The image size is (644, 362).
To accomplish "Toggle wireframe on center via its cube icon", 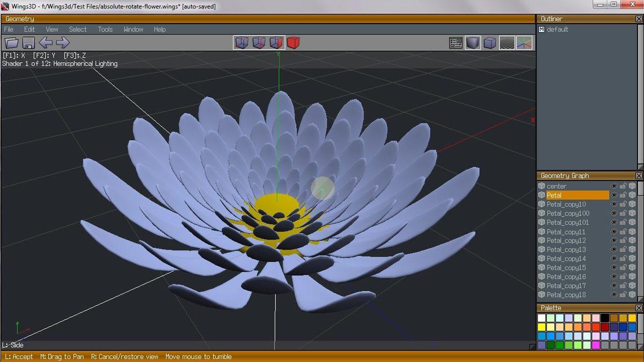I will click(632, 186).
